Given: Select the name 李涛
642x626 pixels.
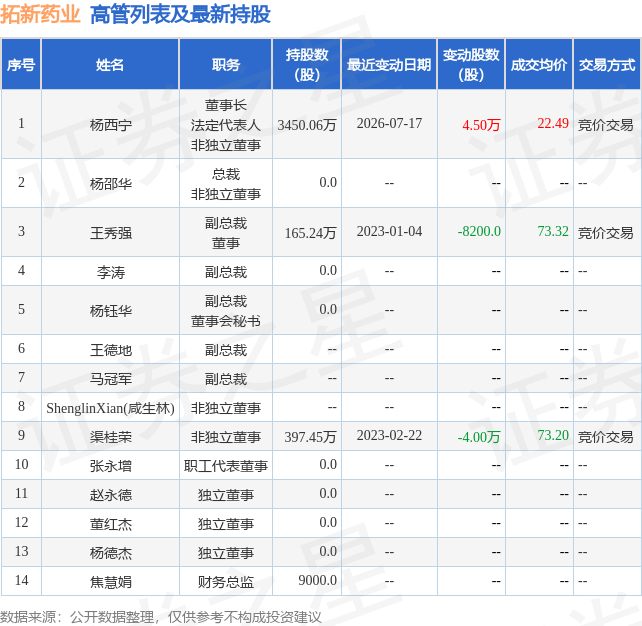Looking at the screenshot, I should coord(111,272).
